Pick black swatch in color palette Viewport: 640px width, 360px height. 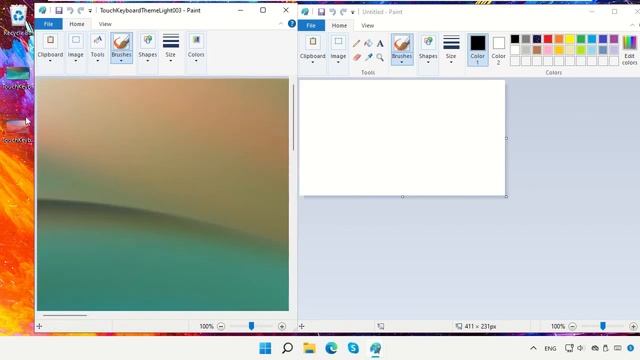tap(515, 39)
